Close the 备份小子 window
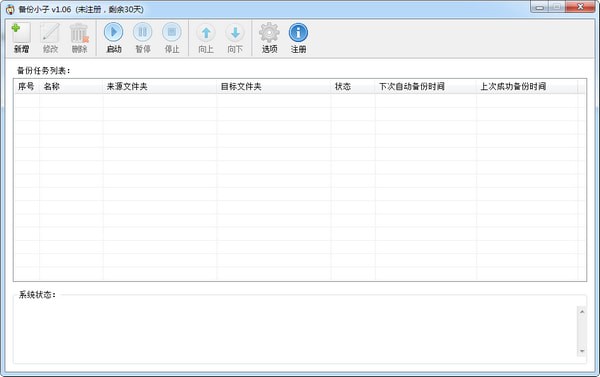 (580, 7)
